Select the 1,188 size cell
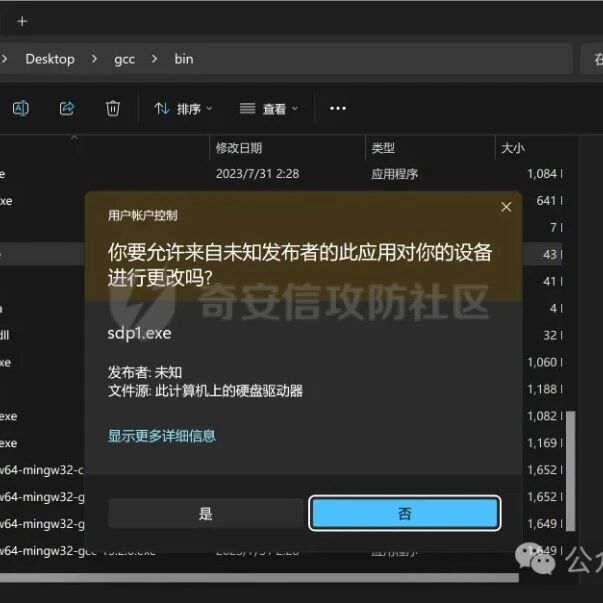 [x=542, y=389]
